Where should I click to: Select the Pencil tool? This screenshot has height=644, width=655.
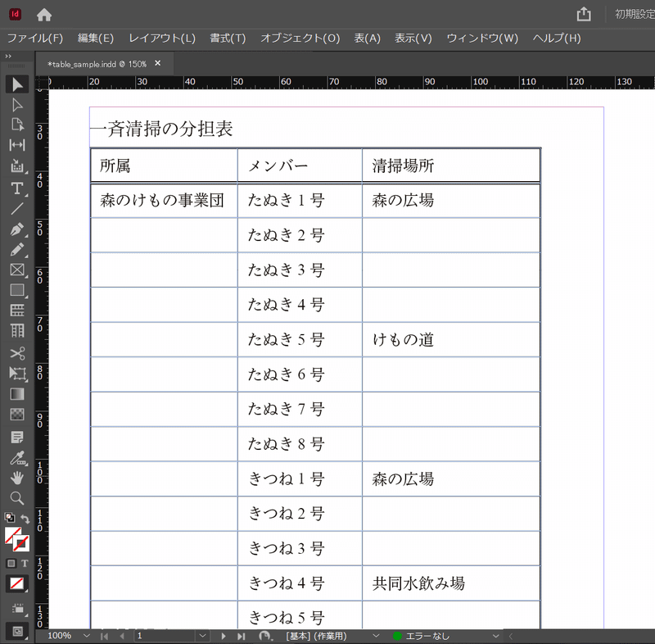17,250
